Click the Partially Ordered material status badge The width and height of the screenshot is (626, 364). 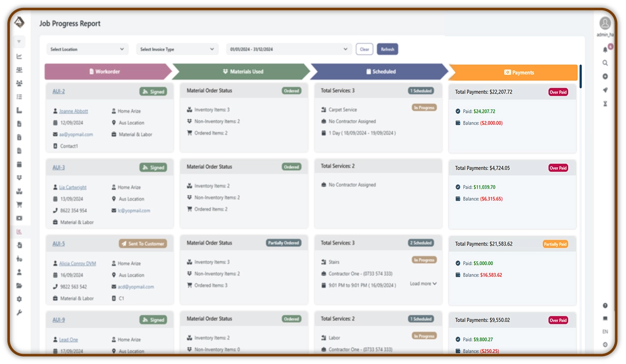[283, 243]
